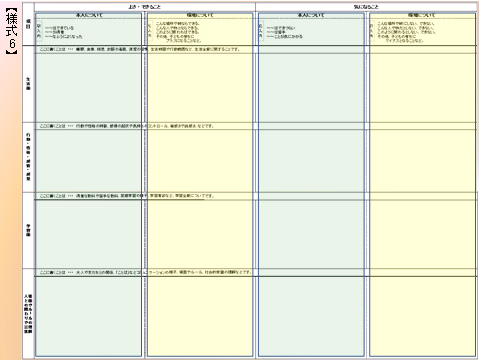Click the 人との関わり row label at bottom
Screen dimensions: 483x363
[x=28, y=314]
